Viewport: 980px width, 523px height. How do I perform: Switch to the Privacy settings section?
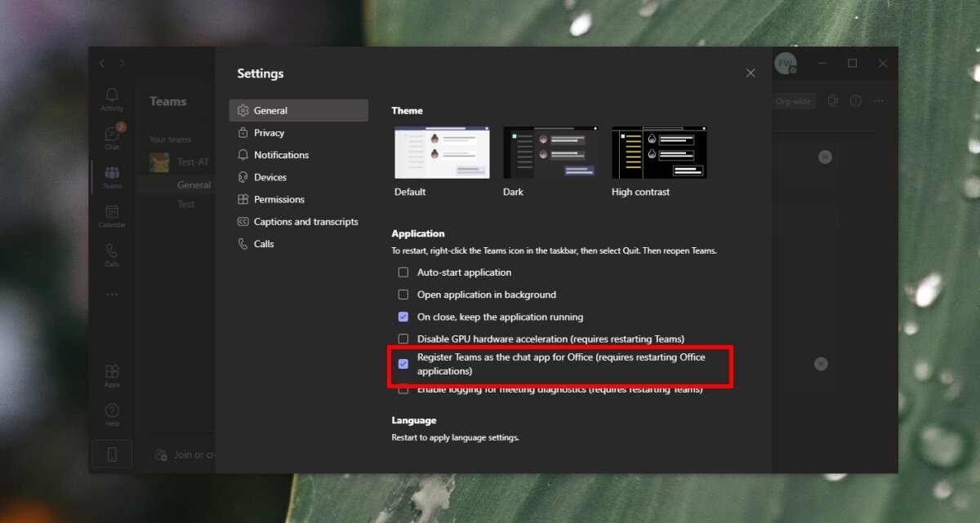pos(269,132)
